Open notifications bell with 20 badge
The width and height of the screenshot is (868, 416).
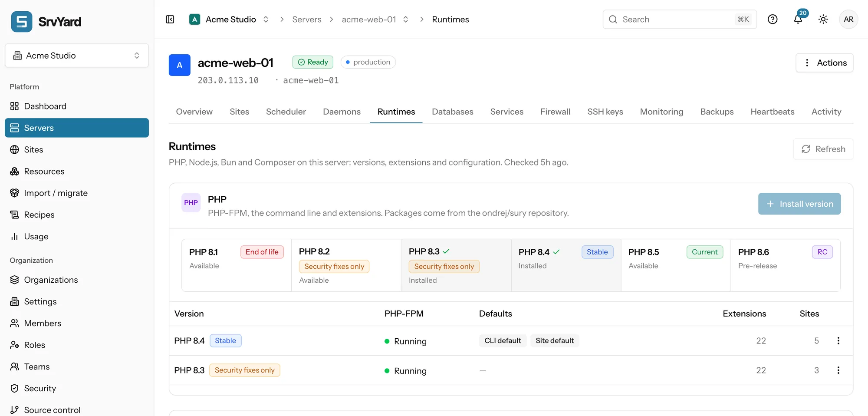point(798,19)
